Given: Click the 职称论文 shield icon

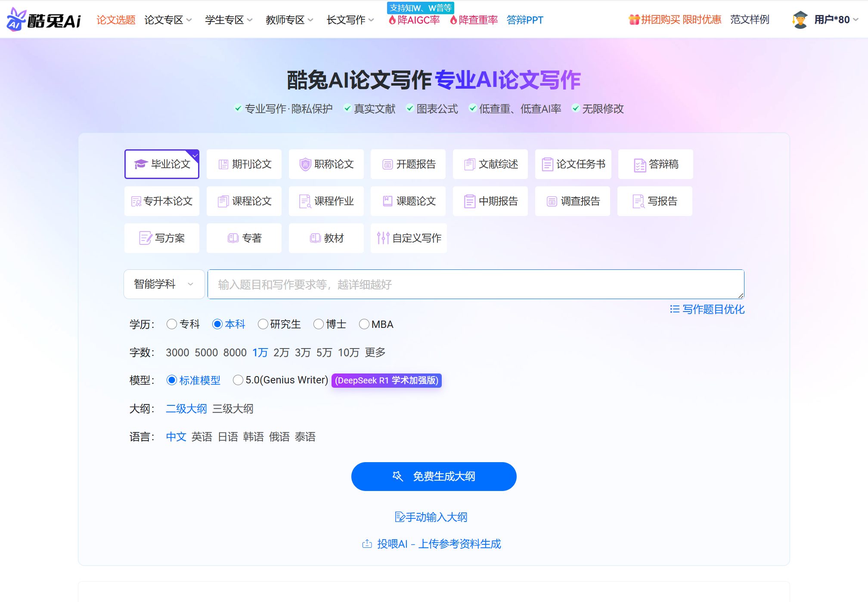Looking at the screenshot, I should click(304, 164).
